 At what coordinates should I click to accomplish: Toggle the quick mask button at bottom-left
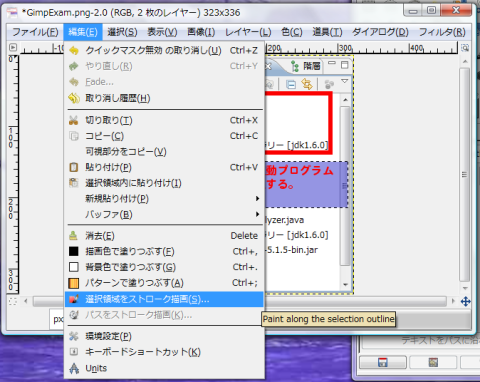point(13,302)
